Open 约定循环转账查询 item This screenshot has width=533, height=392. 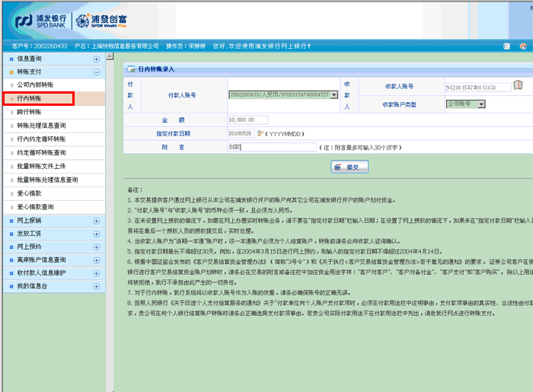(41, 153)
